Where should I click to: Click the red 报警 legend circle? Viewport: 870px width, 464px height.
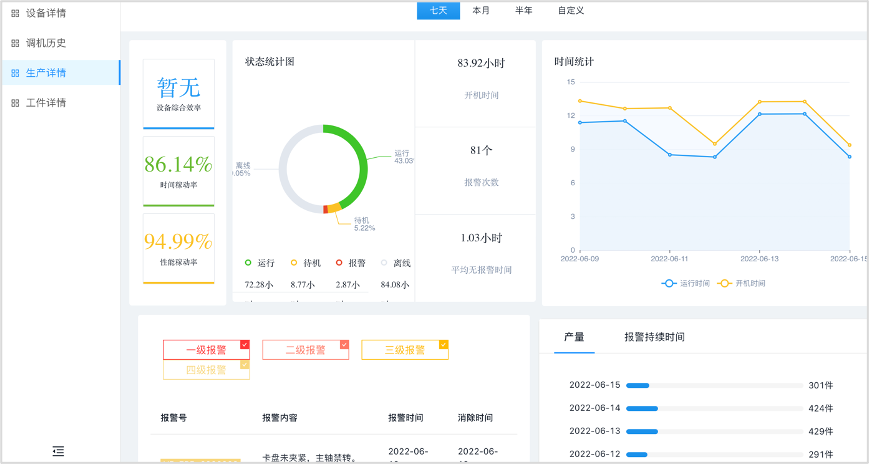[339, 263]
